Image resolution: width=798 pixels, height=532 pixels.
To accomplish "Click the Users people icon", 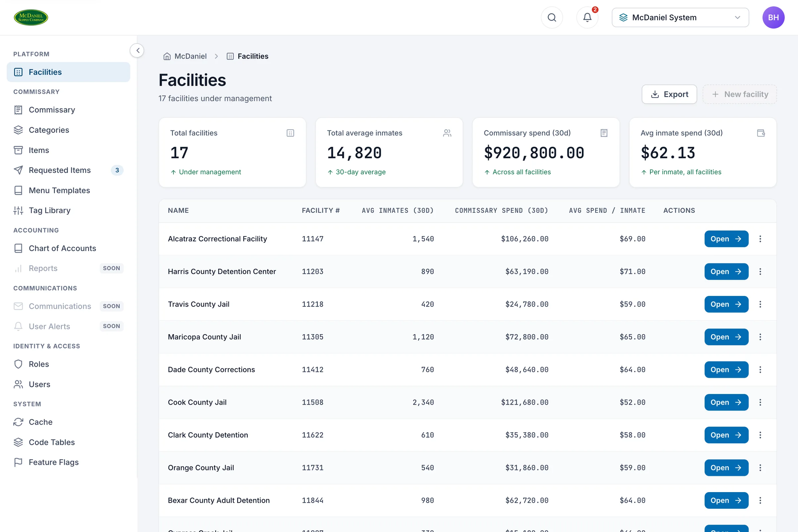I will coord(18,384).
